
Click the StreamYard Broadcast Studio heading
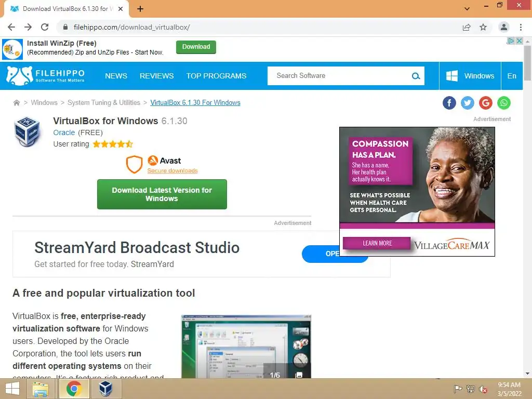tap(137, 248)
